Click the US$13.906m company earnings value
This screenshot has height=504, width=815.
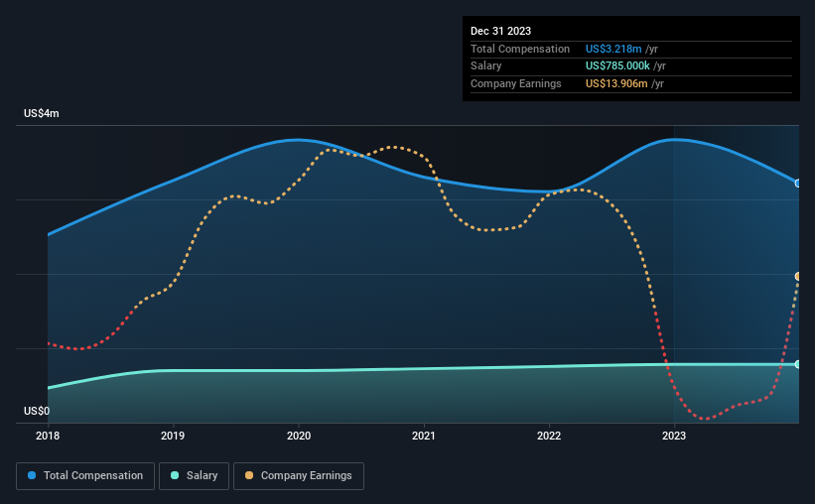(x=616, y=83)
